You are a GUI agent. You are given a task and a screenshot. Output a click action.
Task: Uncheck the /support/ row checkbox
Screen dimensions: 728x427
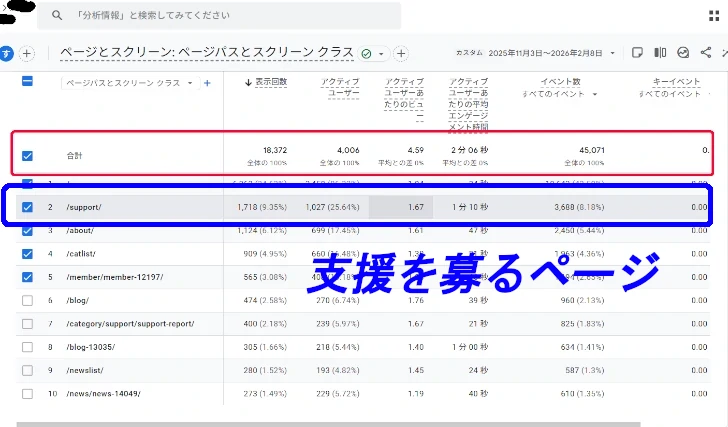[x=27, y=207]
